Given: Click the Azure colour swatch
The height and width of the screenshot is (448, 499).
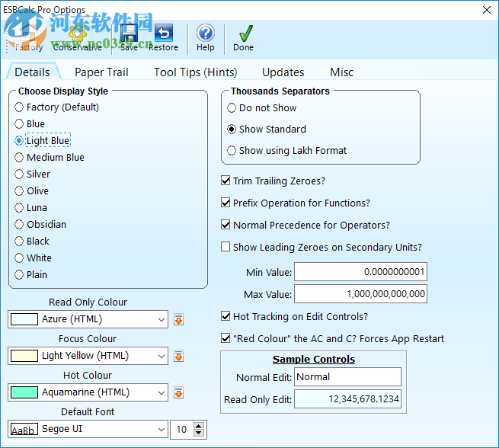Looking at the screenshot, I should (x=24, y=319).
